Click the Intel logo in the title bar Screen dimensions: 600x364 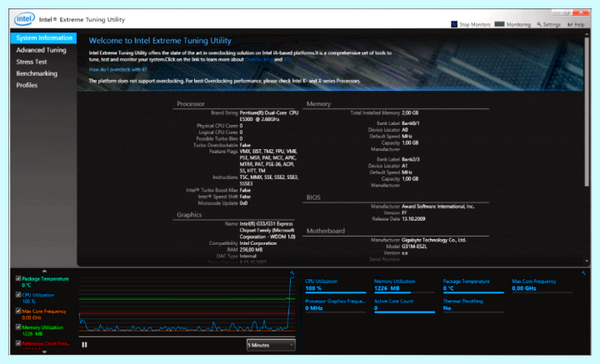[x=24, y=19]
